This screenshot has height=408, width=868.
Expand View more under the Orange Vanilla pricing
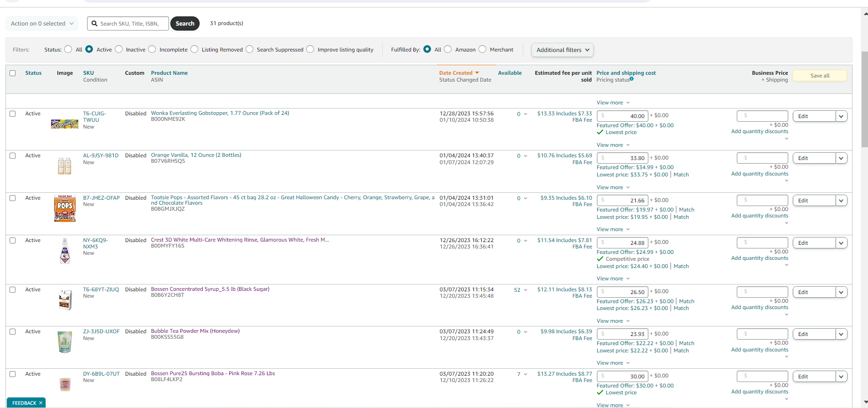click(x=613, y=187)
